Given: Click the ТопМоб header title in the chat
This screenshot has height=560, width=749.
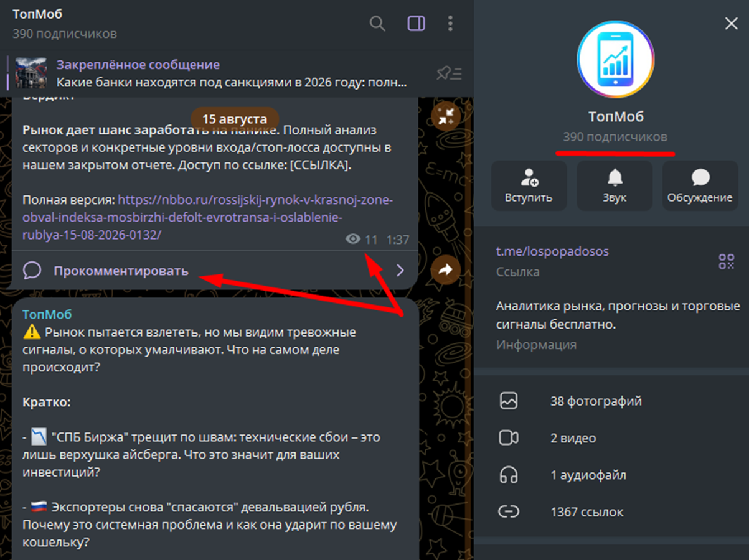Looking at the screenshot, I should pos(37,14).
